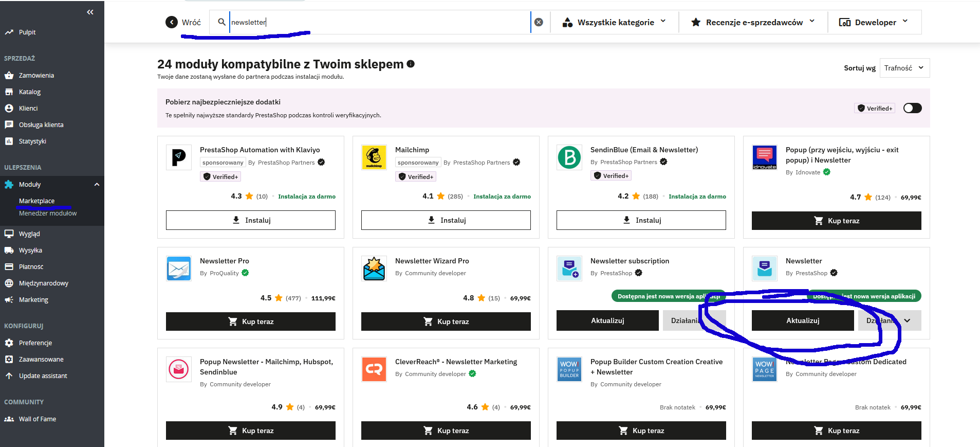Click Aktualizuj for Newsletter subscription module
The height and width of the screenshot is (447, 980).
(607, 320)
